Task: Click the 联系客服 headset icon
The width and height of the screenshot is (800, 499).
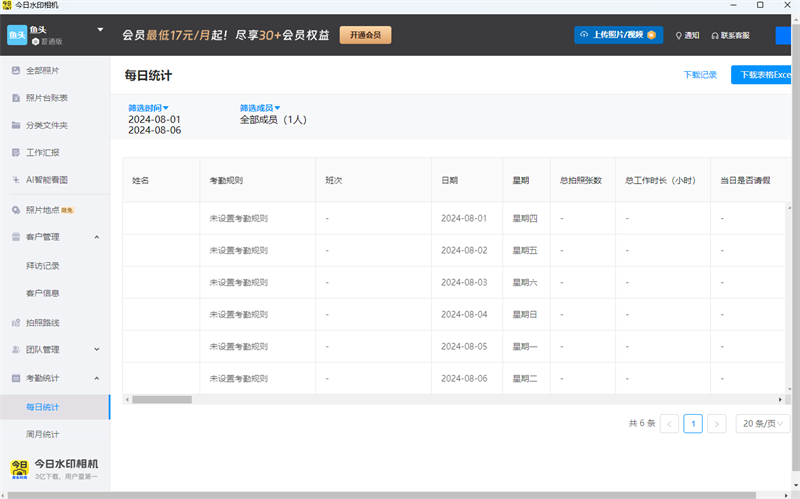Action: pos(715,35)
